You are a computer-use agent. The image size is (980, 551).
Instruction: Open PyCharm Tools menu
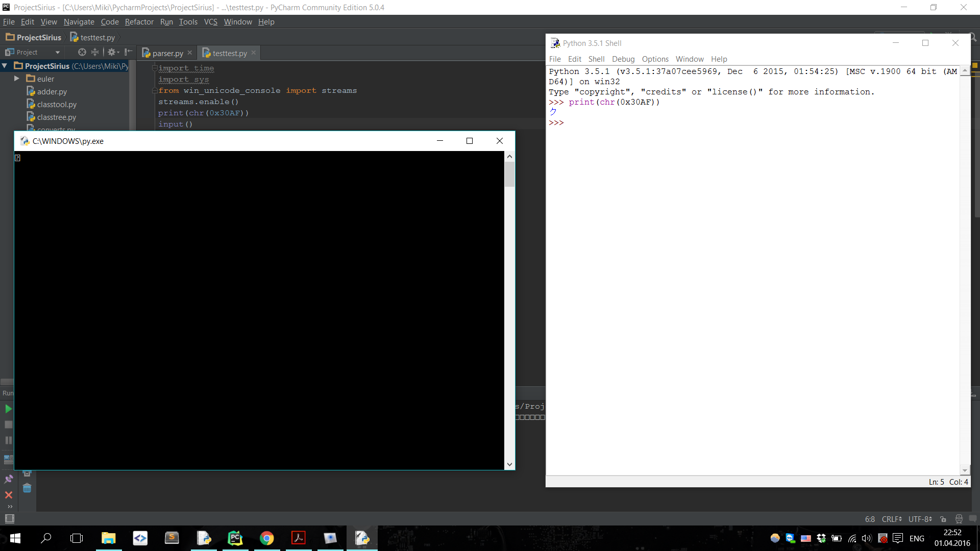coord(188,22)
